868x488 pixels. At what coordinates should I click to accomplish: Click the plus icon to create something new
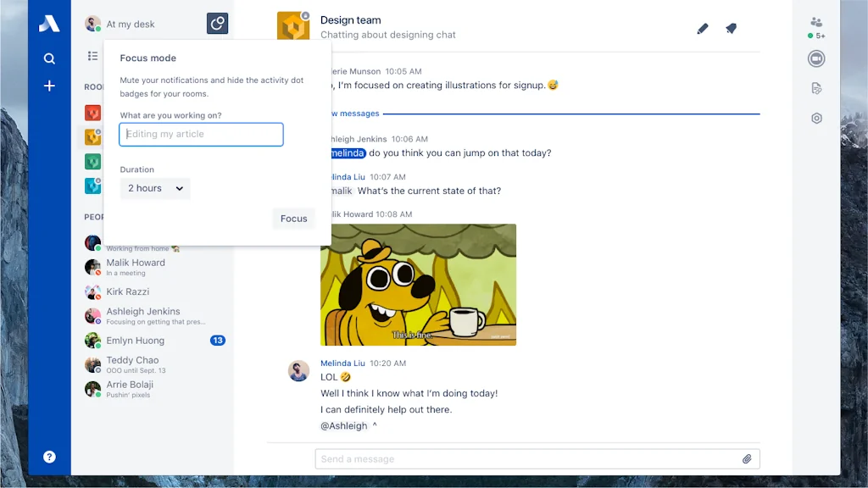(x=49, y=86)
